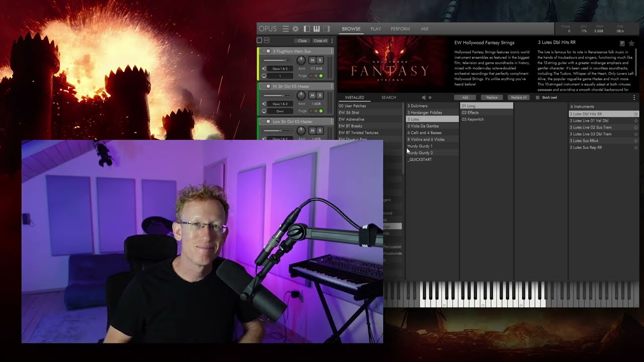Star the 3 Lutes Sus Rep RR instrument
644x362 pixels.
pos(636,148)
